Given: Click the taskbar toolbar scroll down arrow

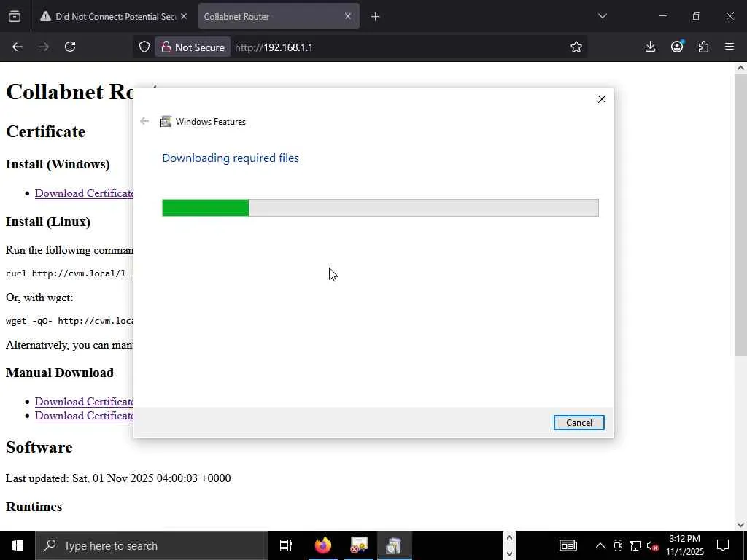Looking at the screenshot, I should (509, 554).
